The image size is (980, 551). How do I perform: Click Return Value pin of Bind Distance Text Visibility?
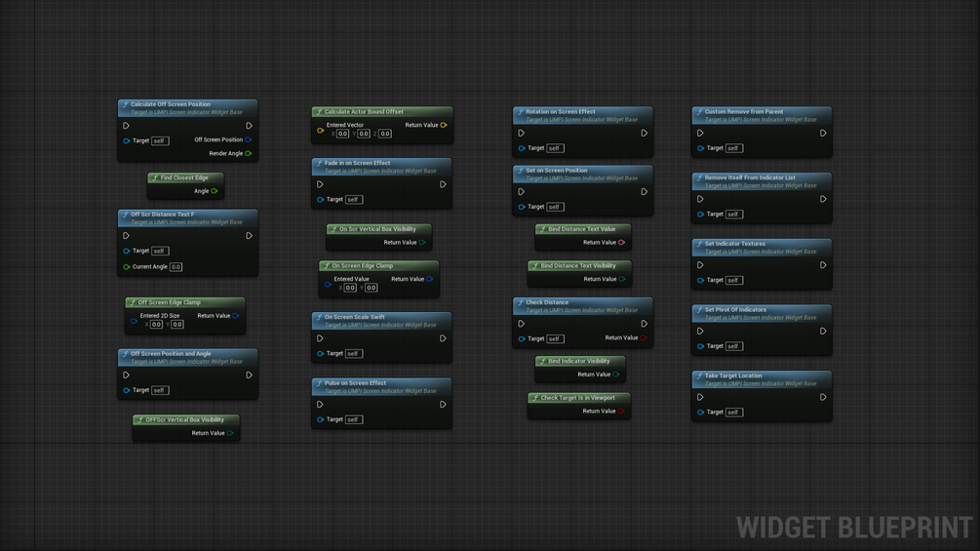pyautogui.click(x=622, y=279)
